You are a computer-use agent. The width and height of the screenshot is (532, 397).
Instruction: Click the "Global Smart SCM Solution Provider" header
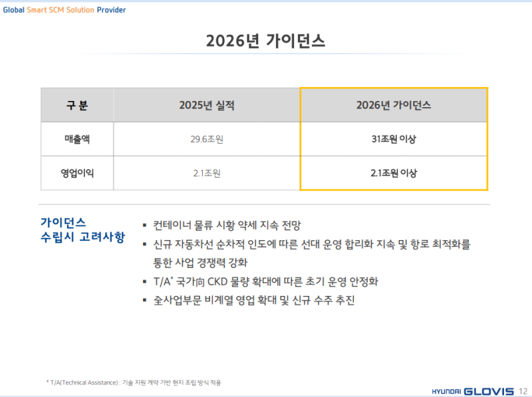(65, 10)
